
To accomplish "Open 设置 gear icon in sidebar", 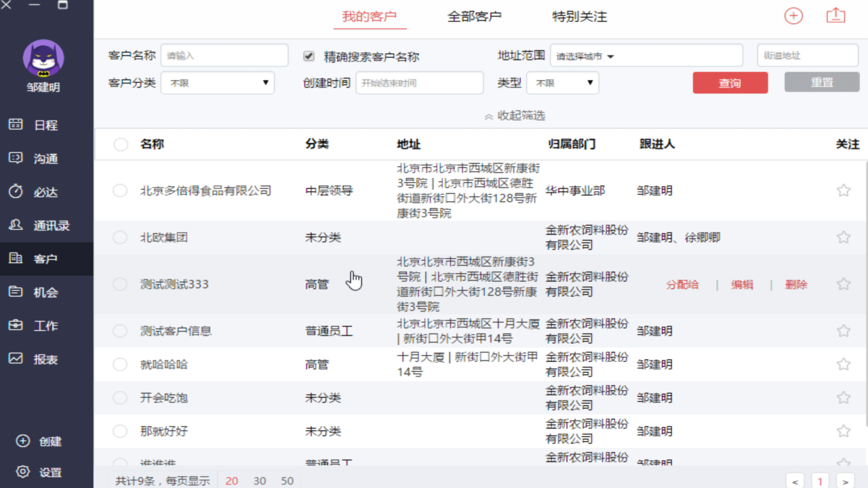I will [x=23, y=472].
